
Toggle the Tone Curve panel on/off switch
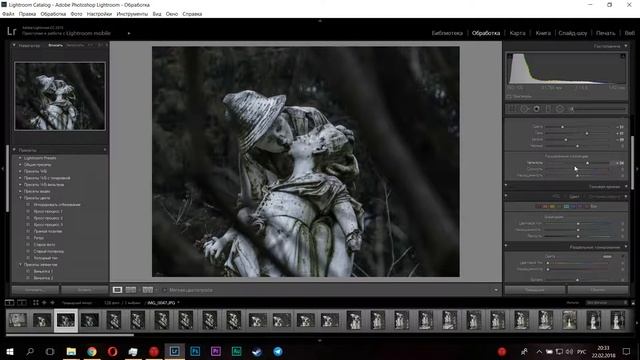pos(506,186)
